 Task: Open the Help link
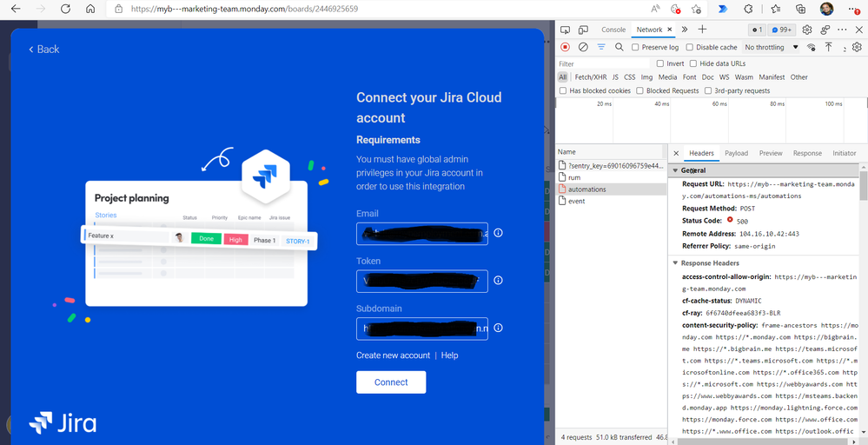tap(449, 355)
